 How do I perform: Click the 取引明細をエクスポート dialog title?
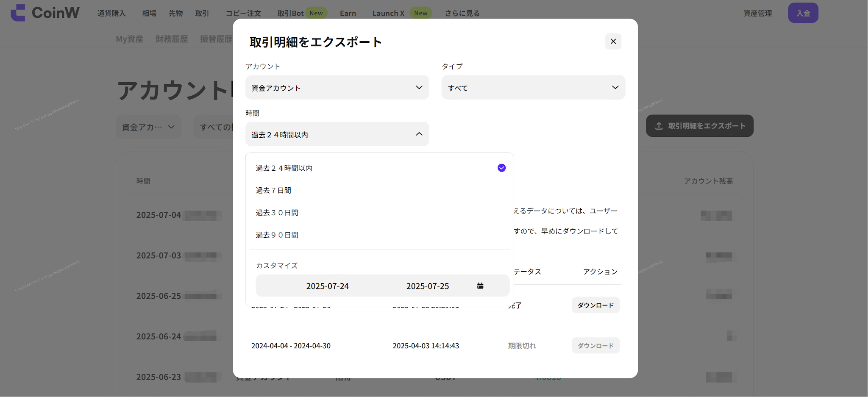(x=316, y=42)
